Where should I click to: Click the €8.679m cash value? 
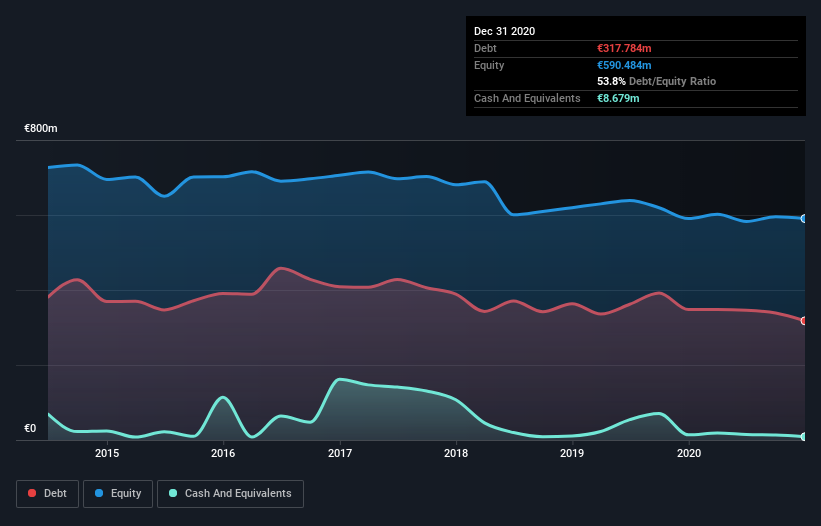click(x=618, y=98)
